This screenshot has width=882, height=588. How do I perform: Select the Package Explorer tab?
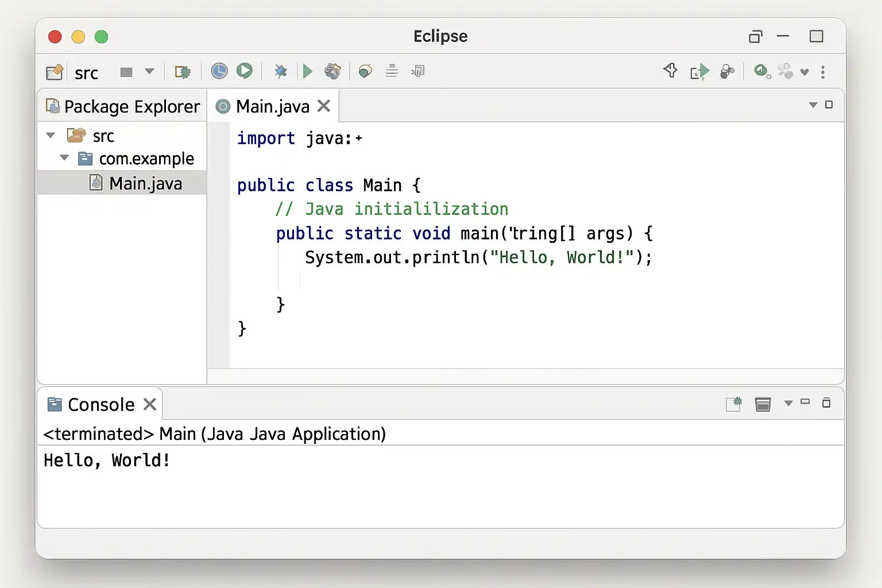123,106
